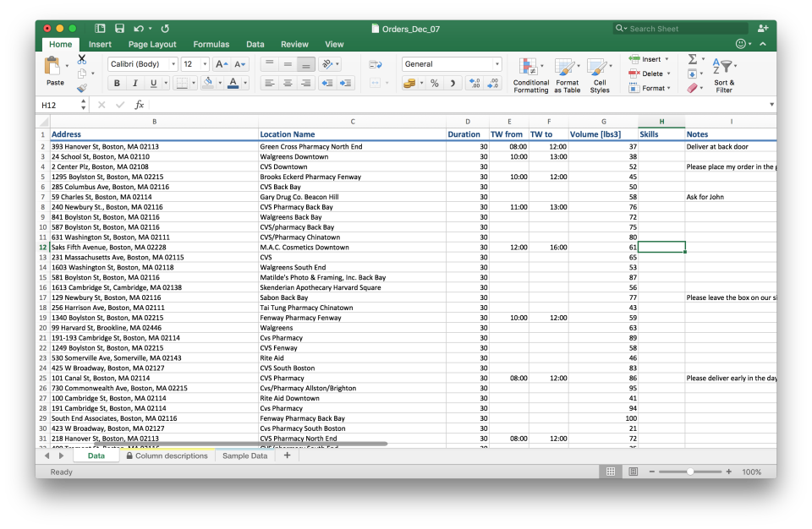
Task: Click the Insert cells button
Action: click(x=645, y=59)
